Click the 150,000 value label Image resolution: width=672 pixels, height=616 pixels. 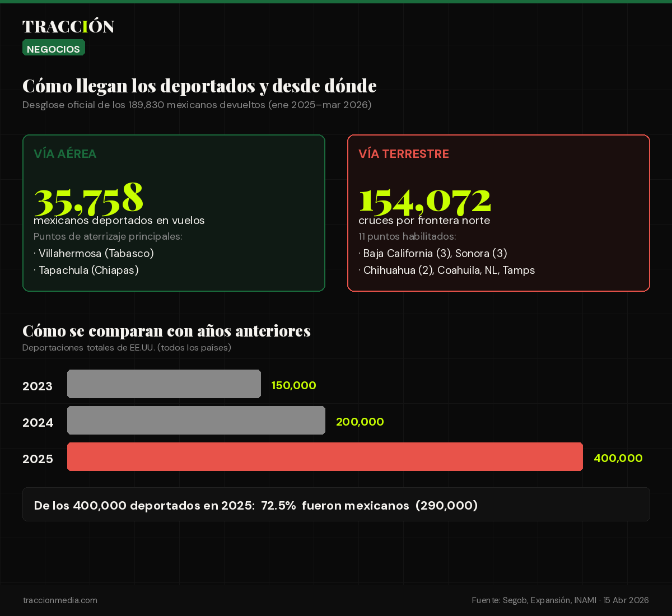tap(293, 385)
